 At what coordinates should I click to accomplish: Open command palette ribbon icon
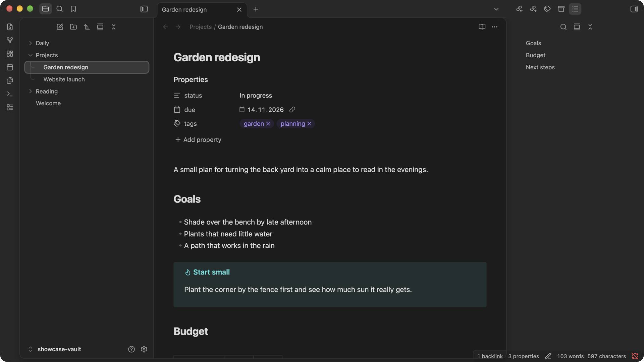tap(10, 94)
